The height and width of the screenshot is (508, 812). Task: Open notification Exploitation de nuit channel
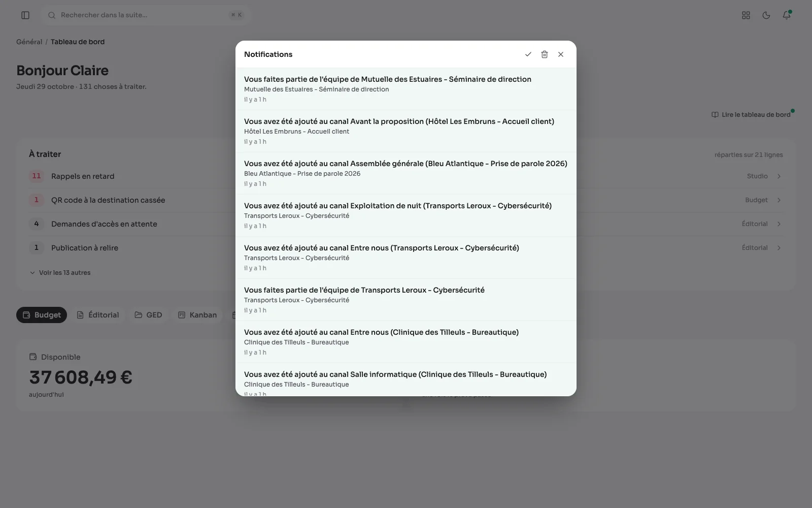coord(406,215)
